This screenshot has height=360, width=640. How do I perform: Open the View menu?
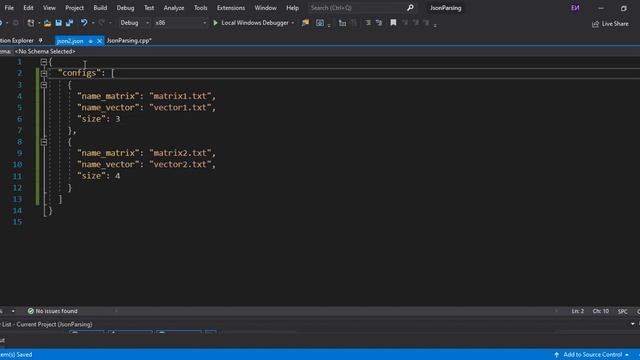pos(49,8)
